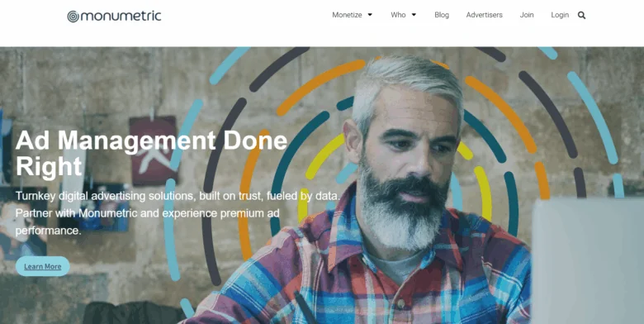This screenshot has height=324, width=644.
Task: Open the Monetize menu item
Action: [347, 15]
